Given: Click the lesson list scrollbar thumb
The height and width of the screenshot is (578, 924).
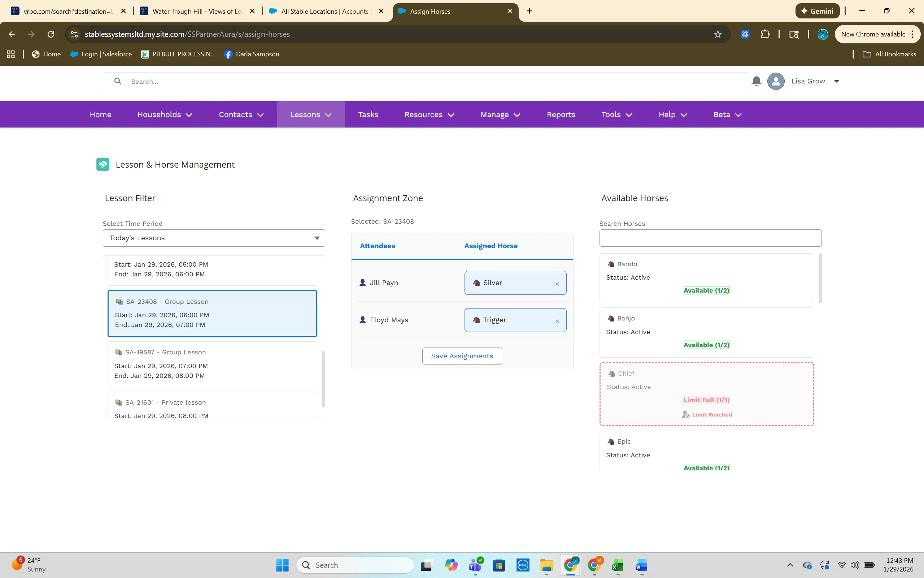Looking at the screenshot, I should click(323, 379).
